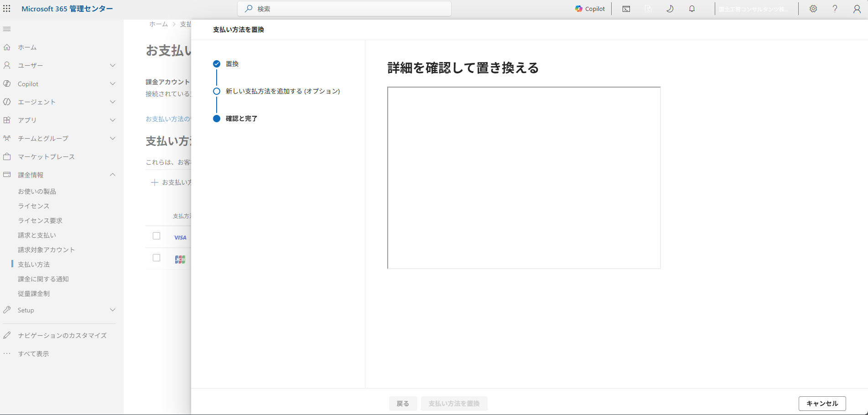The width and height of the screenshot is (868, 415).
Task: Open 従量課金制 page
Action: pyautogui.click(x=34, y=294)
